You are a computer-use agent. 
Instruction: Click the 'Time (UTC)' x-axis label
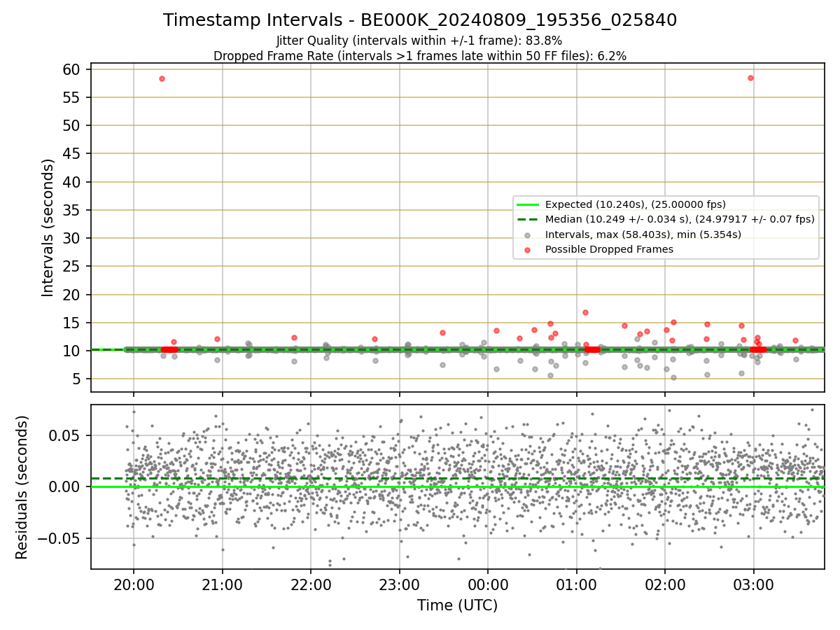coord(458,605)
